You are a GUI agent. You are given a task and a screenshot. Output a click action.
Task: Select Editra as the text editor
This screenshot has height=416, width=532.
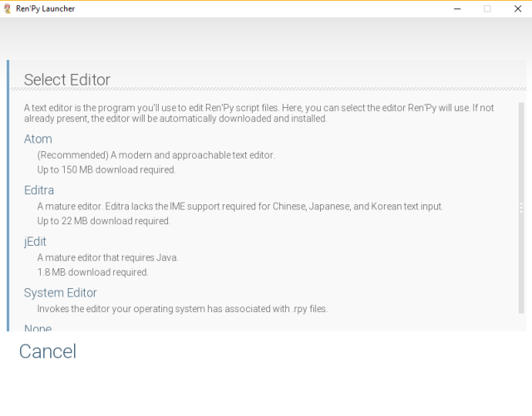click(x=39, y=190)
